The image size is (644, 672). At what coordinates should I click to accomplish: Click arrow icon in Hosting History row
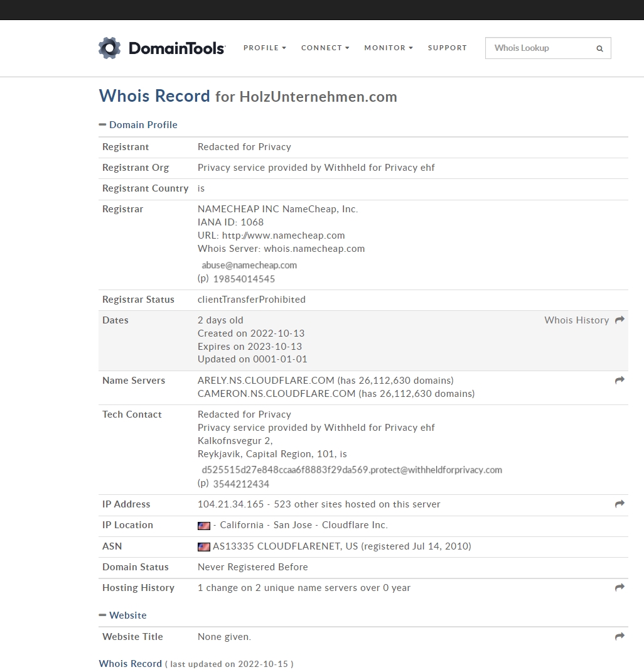click(x=620, y=588)
